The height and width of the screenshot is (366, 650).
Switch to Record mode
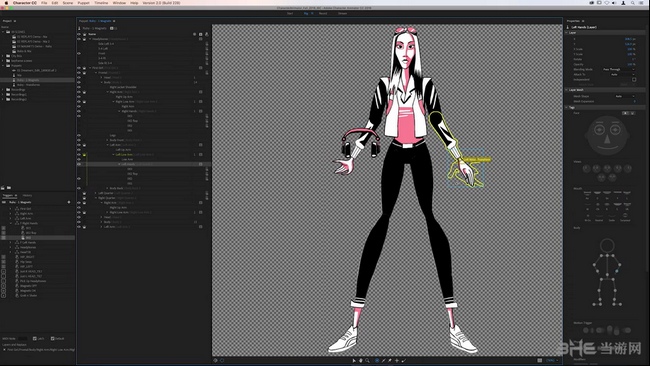(x=323, y=13)
